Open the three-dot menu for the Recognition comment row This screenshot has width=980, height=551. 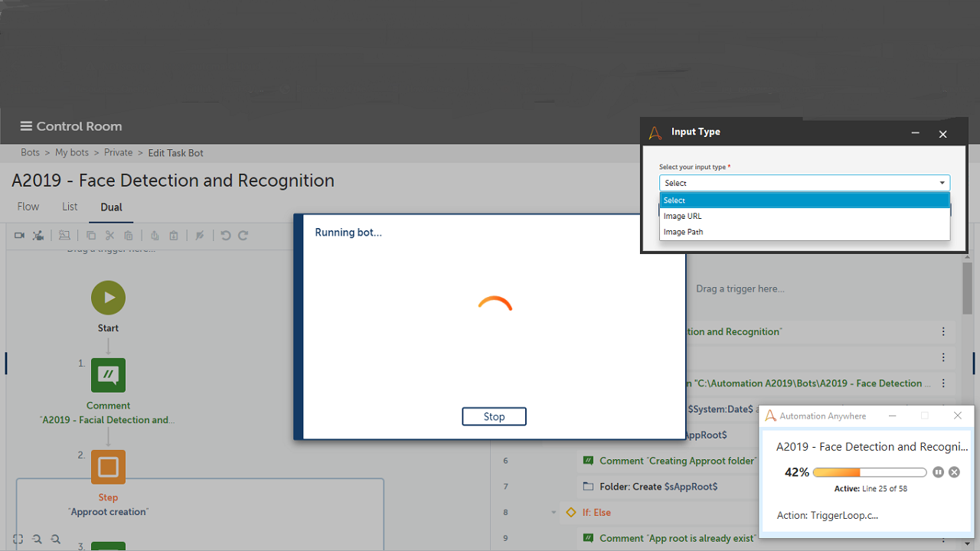(x=943, y=332)
